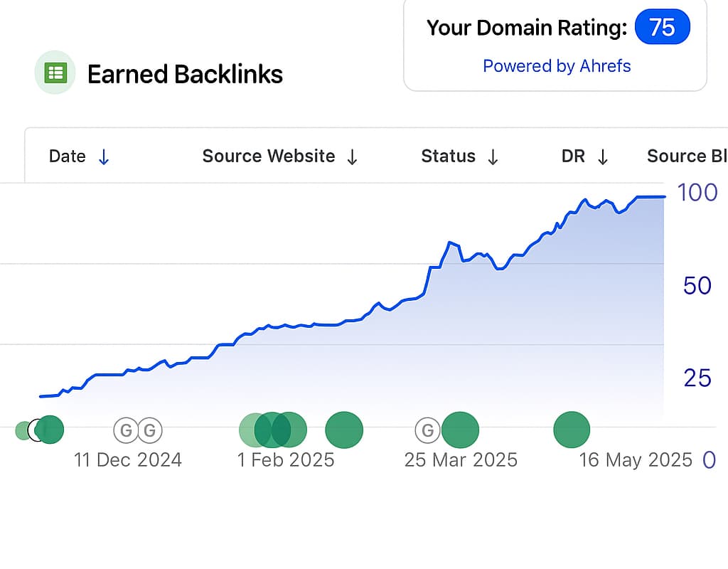Click the green spreadsheet icon beside Earned Backlinks

click(x=55, y=73)
